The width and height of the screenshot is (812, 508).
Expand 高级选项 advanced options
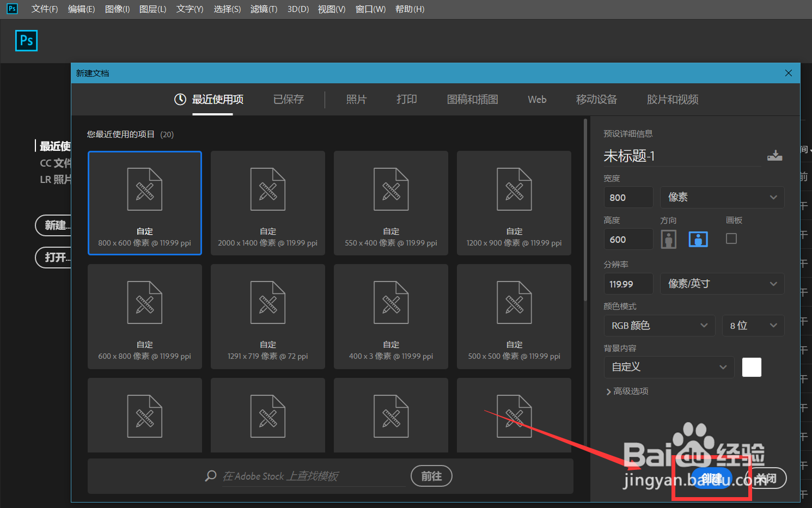(x=627, y=391)
